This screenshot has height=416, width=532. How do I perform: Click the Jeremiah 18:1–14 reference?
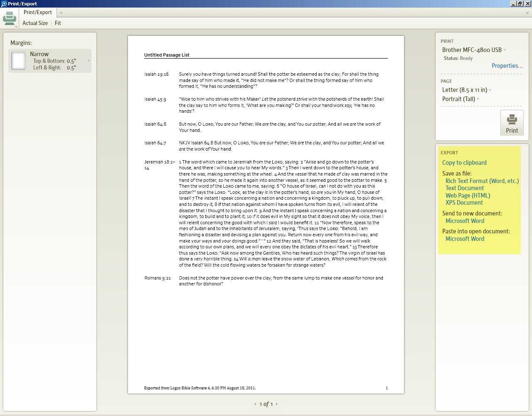point(160,165)
